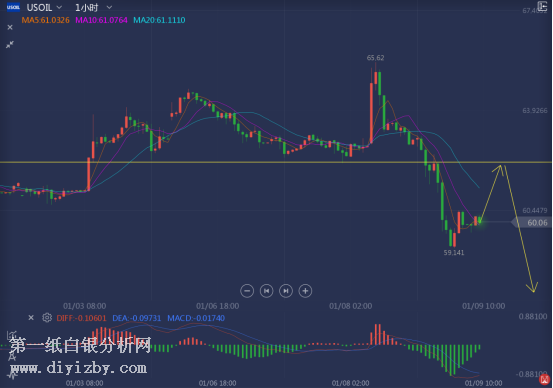
Task: Click the MA20:61.1110 label
Action: [159, 20]
